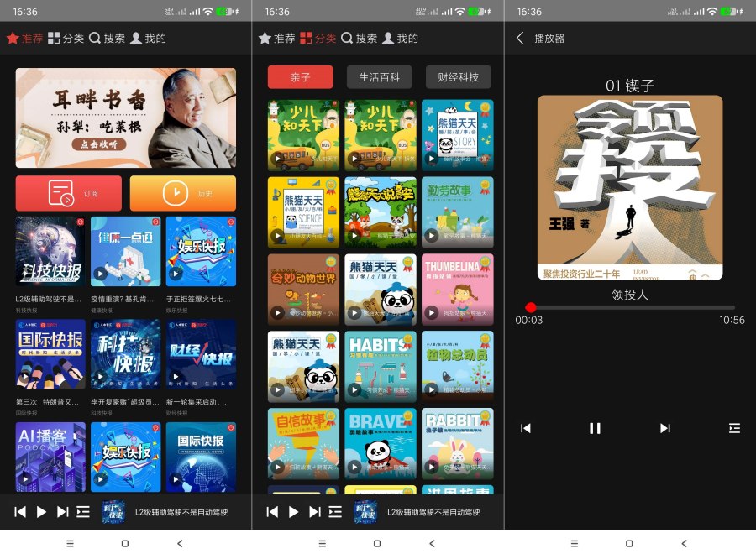Play the top-row 娱乐快报 cover

tap(201, 251)
